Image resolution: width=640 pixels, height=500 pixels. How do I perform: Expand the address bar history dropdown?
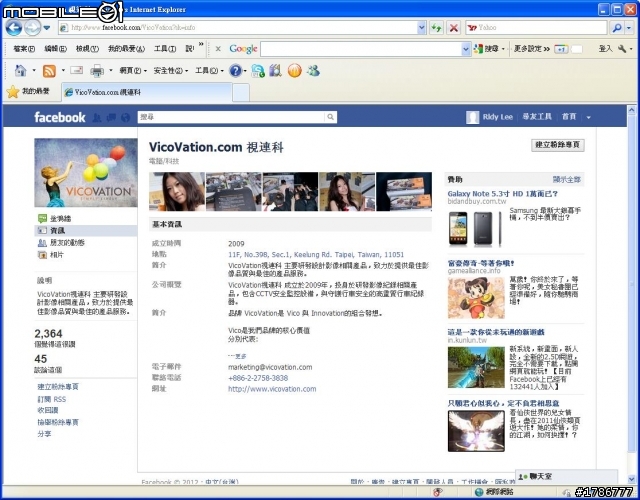422,28
